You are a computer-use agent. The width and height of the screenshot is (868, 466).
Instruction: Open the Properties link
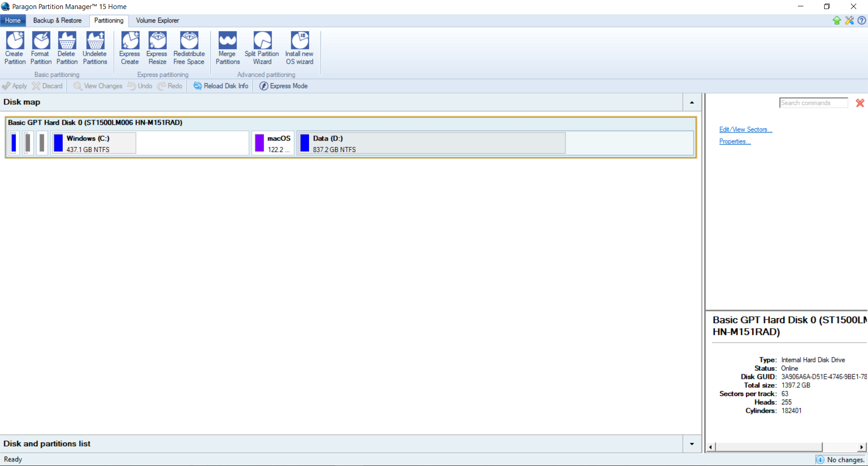click(735, 141)
